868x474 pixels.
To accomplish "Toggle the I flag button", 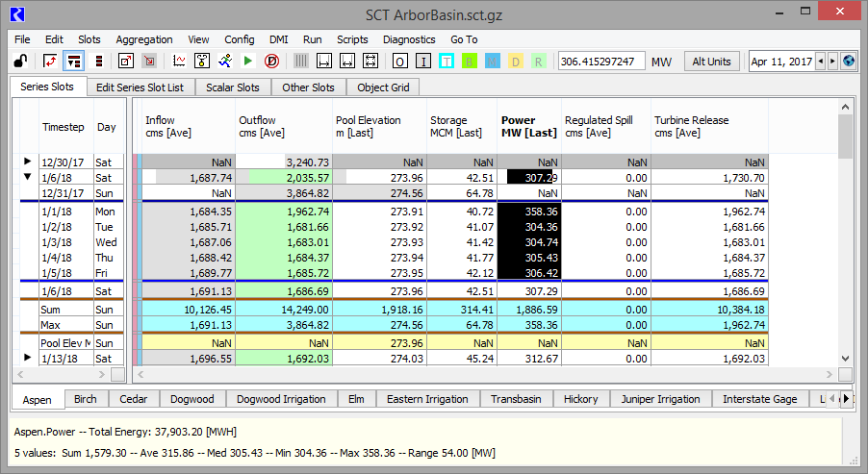I will (x=423, y=62).
